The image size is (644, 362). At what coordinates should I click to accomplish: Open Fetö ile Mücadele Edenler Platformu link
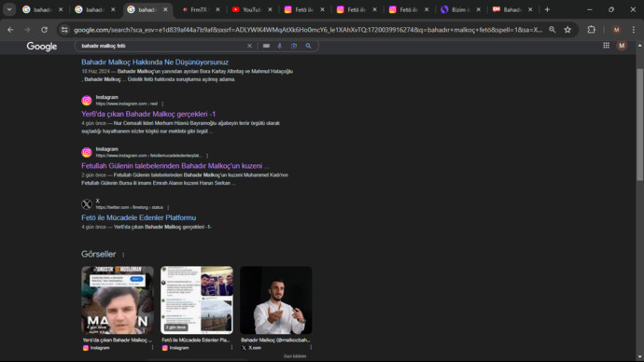click(x=138, y=217)
